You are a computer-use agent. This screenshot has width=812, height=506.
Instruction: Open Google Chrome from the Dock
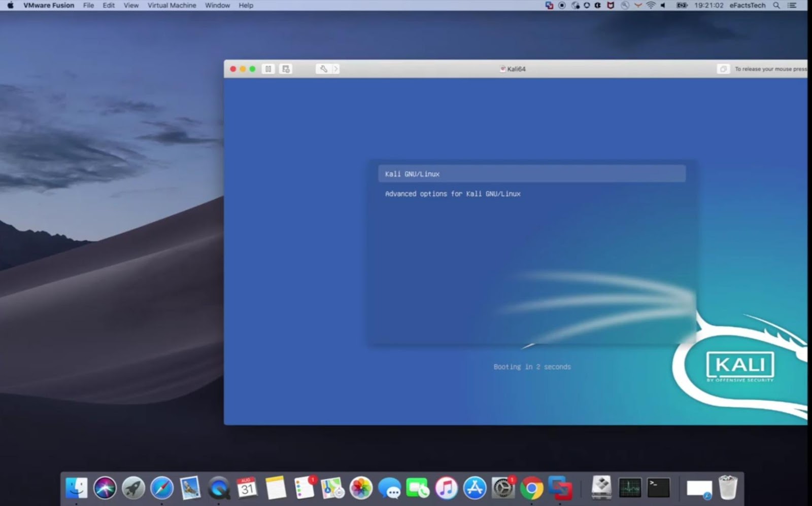click(x=531, y=488)
